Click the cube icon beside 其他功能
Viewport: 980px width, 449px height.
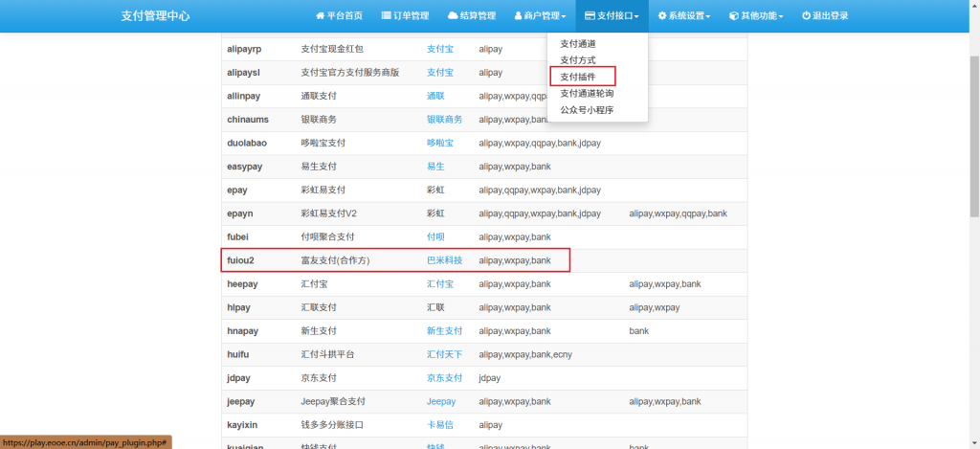733,16
